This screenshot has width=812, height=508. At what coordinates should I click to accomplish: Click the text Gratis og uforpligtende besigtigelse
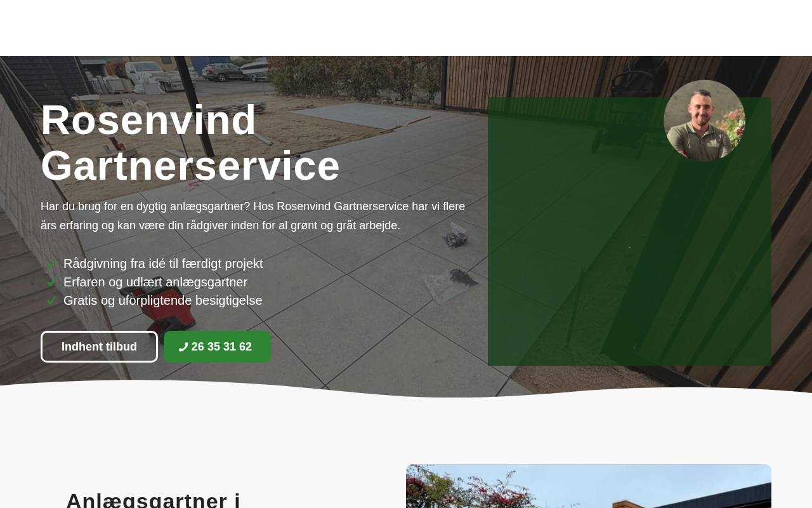tap(163, 300)
